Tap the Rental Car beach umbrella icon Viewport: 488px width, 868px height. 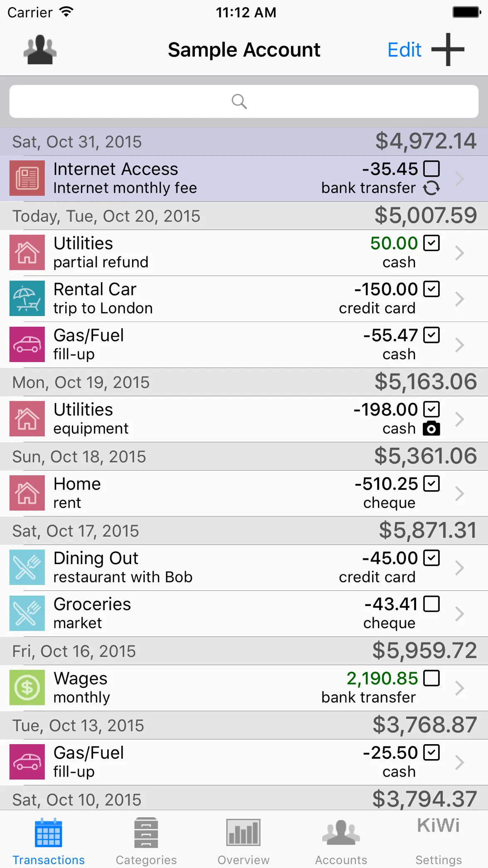coord(27,298)
